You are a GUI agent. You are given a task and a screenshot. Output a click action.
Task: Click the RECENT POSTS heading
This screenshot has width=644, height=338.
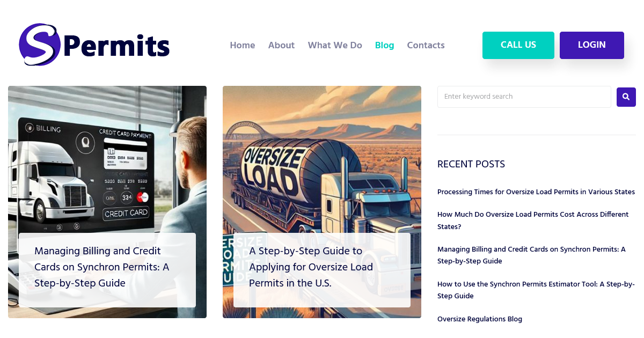point(471,164)
